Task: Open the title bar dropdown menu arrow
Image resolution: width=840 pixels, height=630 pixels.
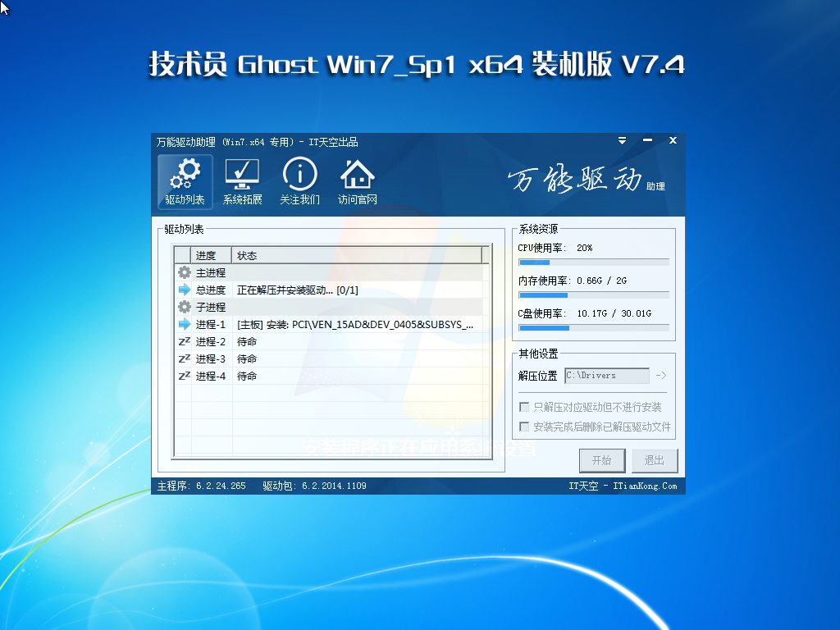Action: coord(622,140)
